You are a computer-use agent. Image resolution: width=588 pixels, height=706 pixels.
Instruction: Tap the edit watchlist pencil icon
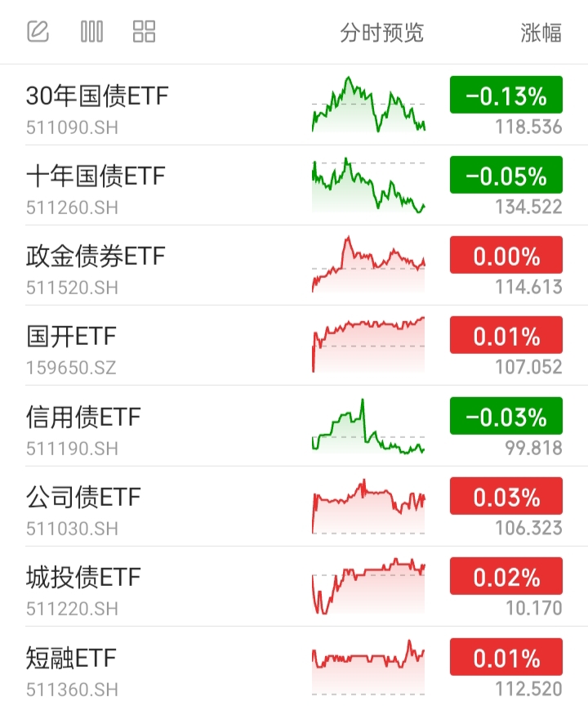point(38,32)
